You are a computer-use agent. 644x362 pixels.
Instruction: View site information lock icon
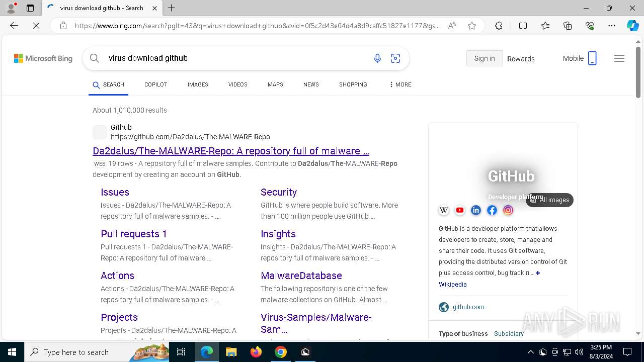(x=63, y=26)
